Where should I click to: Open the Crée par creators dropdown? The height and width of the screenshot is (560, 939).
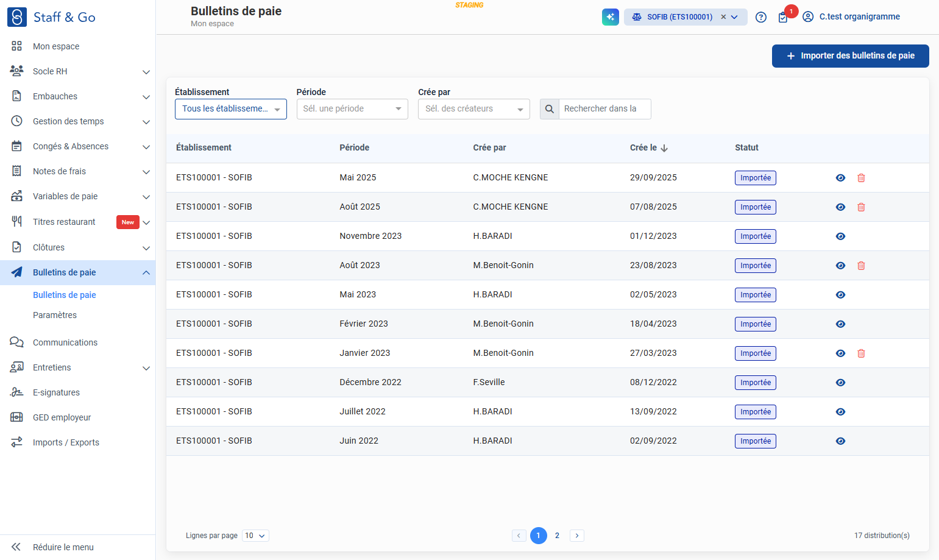(473, 109)
